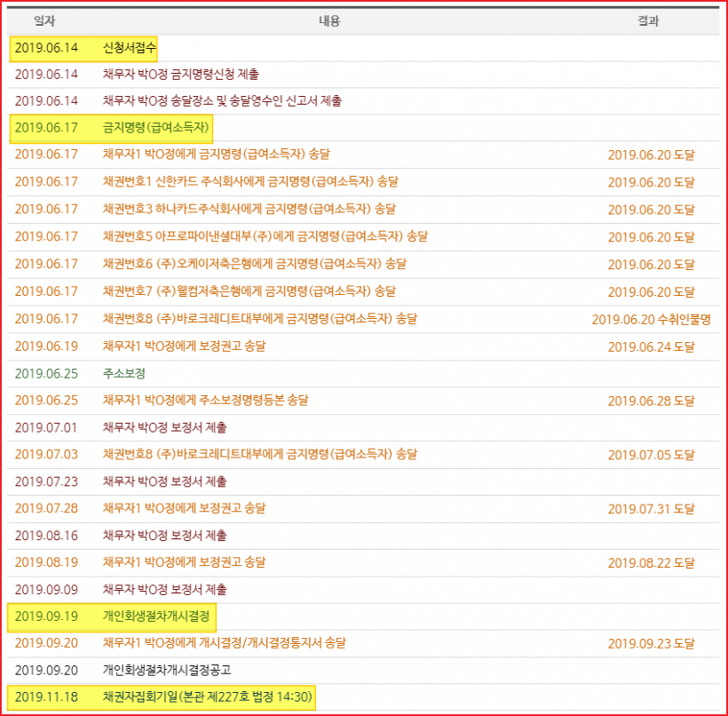
Task: Select the 개인회생절차개시결정공고 entry
Action: pyautogui.click(x=167, y=670)
